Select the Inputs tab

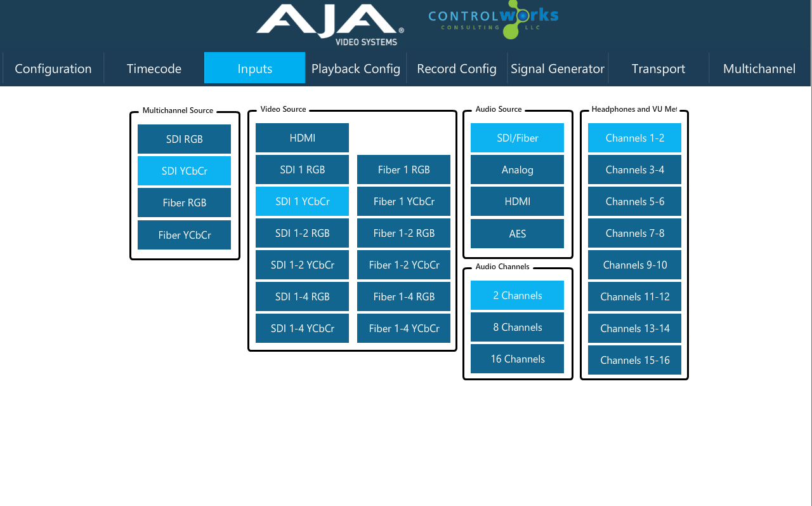point(255,68)
